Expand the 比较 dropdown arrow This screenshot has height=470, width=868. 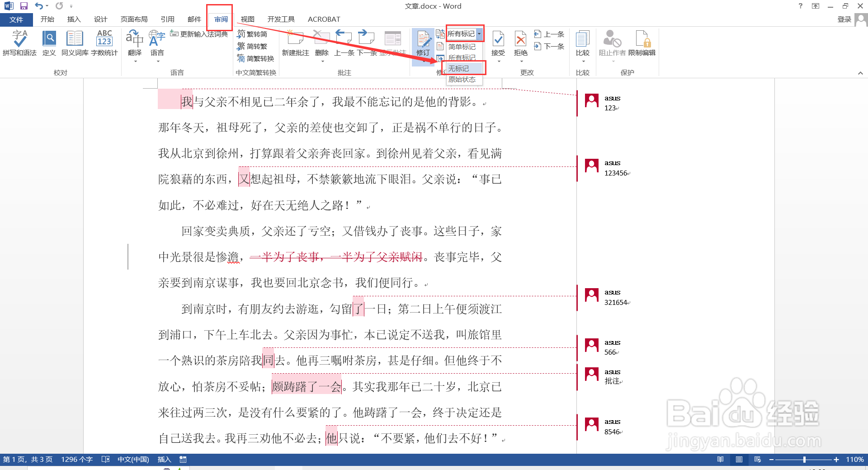coord(583,61)
